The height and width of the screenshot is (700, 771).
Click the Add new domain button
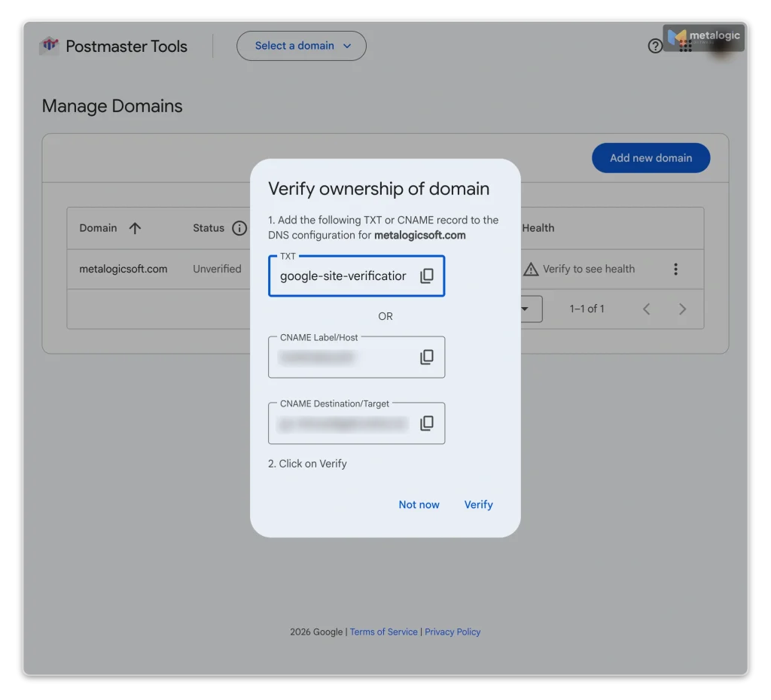click(x=651, y=158)
